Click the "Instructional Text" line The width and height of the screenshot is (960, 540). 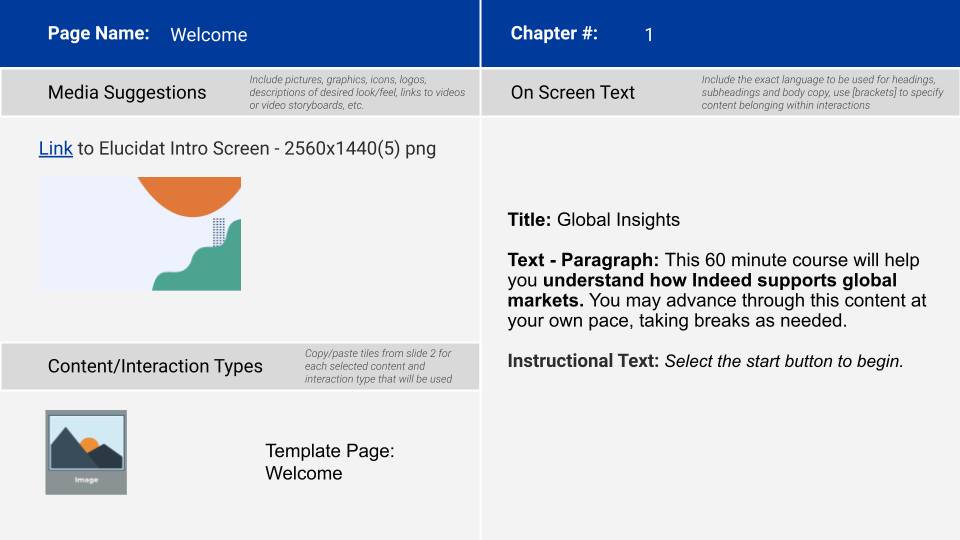(705, 361)
